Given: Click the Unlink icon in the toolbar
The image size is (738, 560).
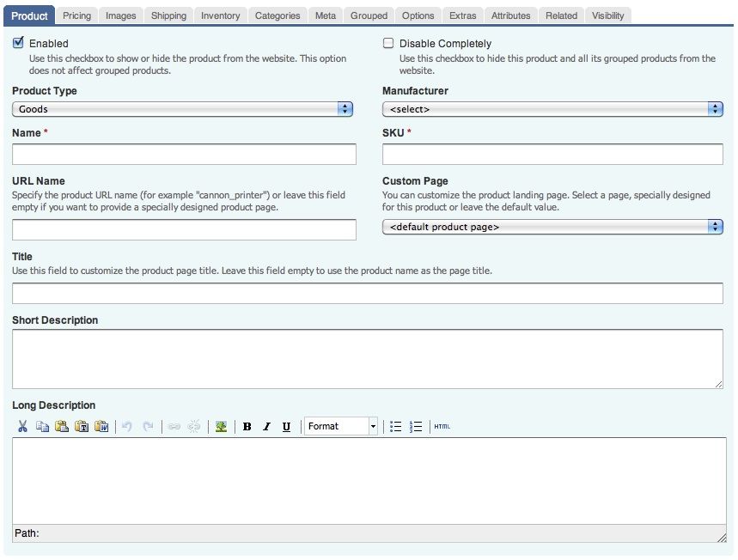Looking at the screenshot, I should click(193, 426).
